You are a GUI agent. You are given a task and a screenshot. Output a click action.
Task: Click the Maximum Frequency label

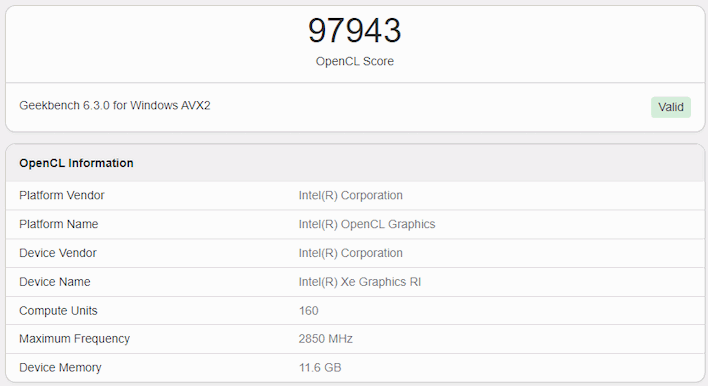coord(75,339)
